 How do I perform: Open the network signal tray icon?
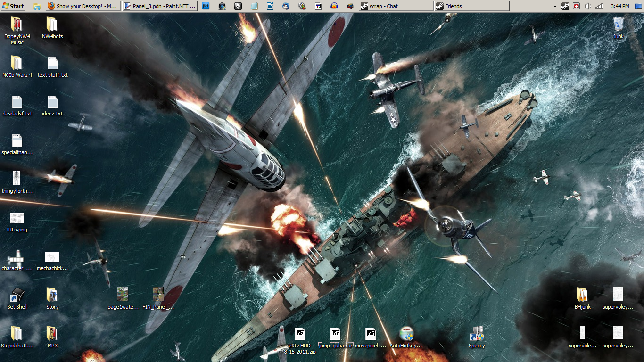click(x=599, y=6)
